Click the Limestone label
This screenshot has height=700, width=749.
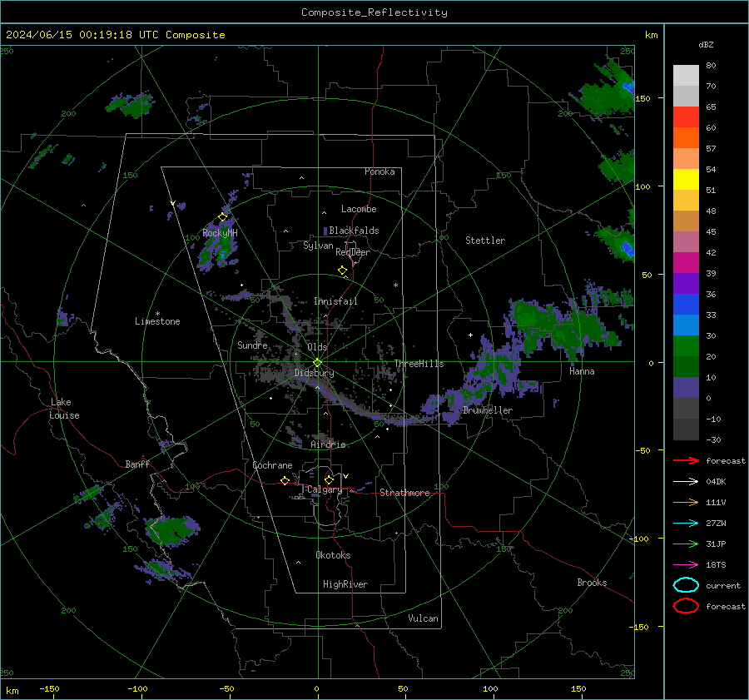pos(157,321)
